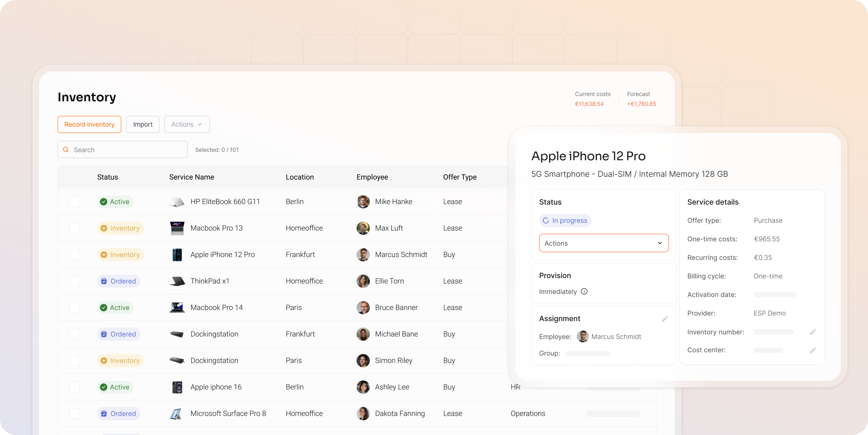Sort by the Status column header
Screen dimensions: 868x435
pos(108,177)
